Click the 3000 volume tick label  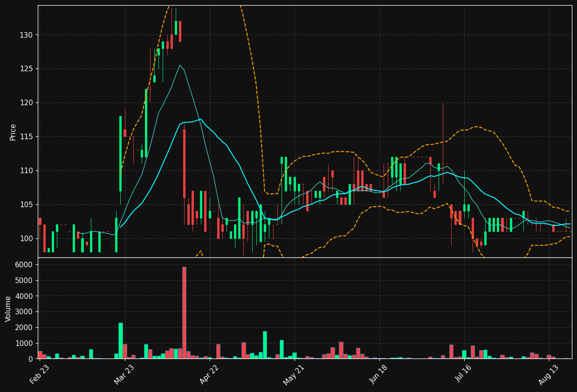coord(24,312)
